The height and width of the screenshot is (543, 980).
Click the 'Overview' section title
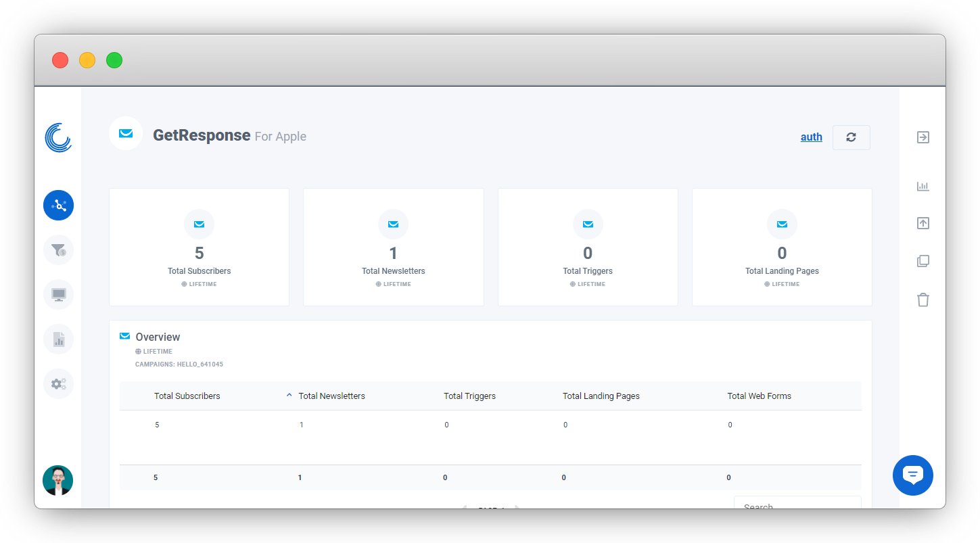158,337
